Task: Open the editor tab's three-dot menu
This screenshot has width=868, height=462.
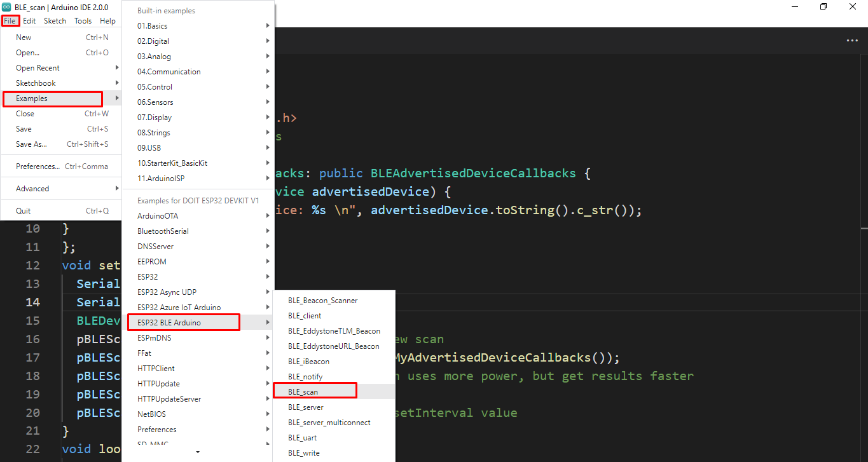Action: click(x=852, y=41)
